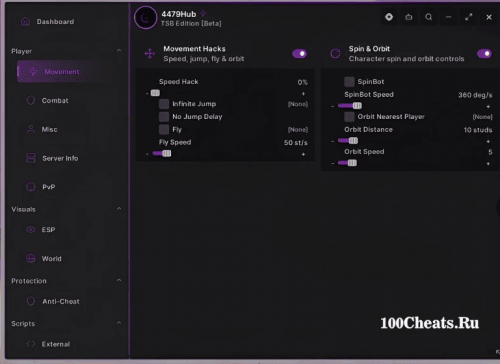Click the 4479Hub moon logo
This screenshot has width=500, height=364.
pos(145,18)
